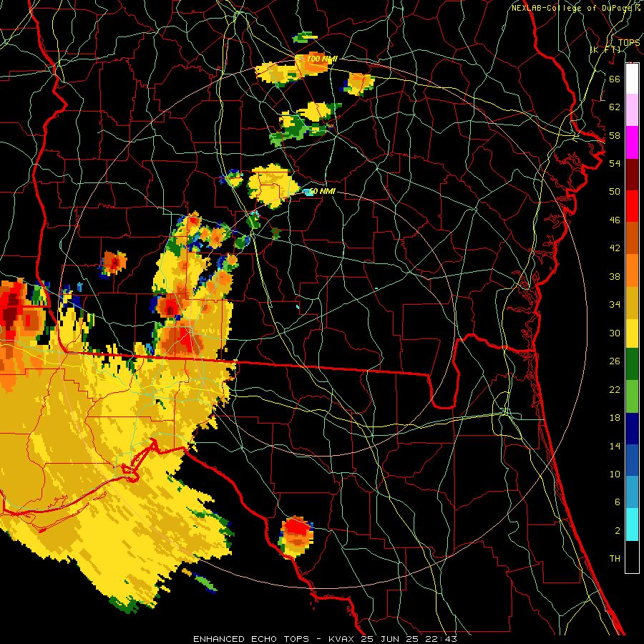Click the 100 NMI range ring label
Screen dimensions: 644x644
tap(322, 59)
